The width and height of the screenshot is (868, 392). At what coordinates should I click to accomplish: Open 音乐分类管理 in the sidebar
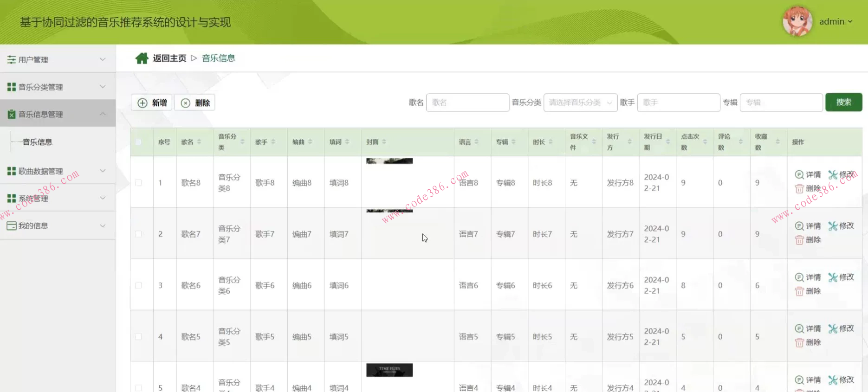(58, 87)
